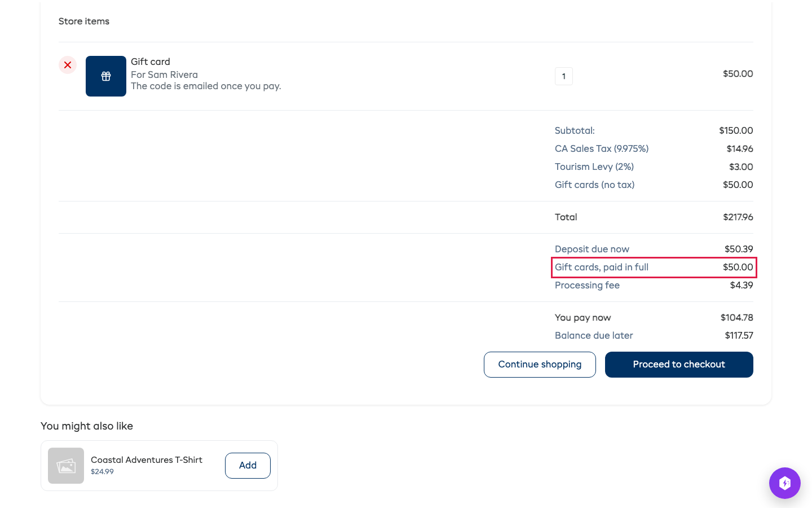Click the $104.78 pay now amount
Screen dimensions: 812x508
click(x=737, y=318)
